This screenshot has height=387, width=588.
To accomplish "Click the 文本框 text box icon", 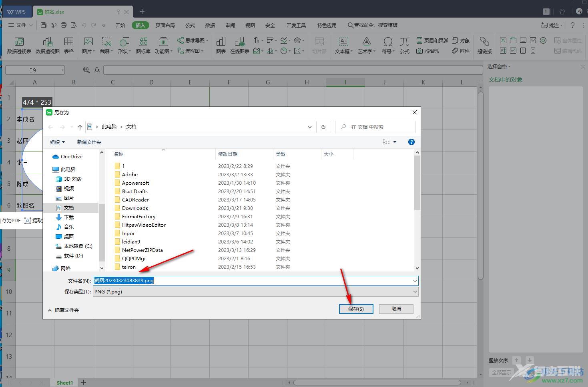I will coord(344,46).
